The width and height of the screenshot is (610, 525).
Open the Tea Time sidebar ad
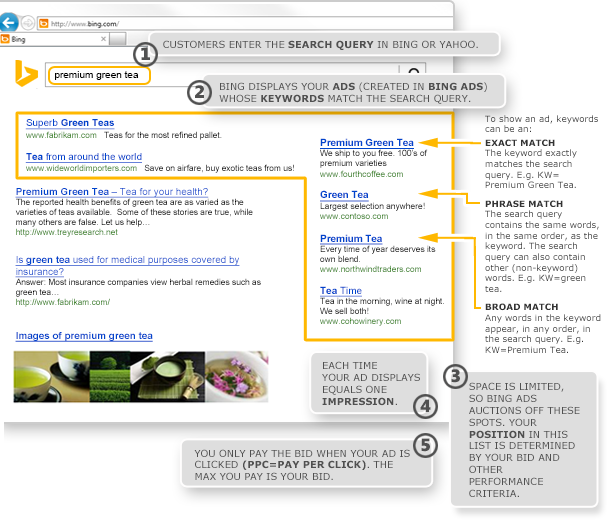click(x=341, y=290)
